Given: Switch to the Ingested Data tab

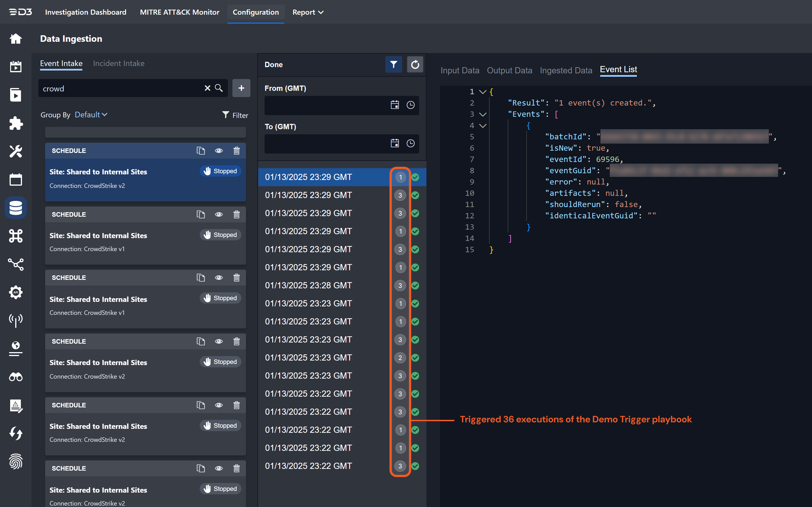Looking at the screenshot, I should (566, 71).
